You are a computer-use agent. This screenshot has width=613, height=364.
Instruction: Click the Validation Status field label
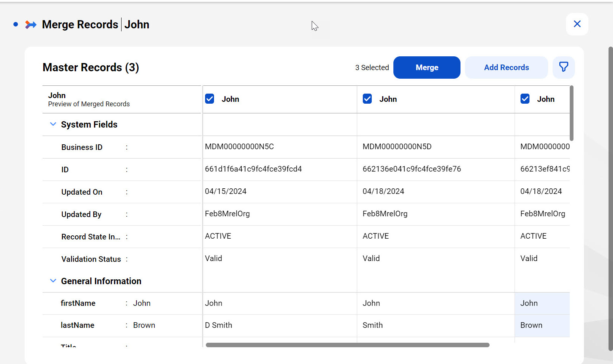[x=91, y=259]
